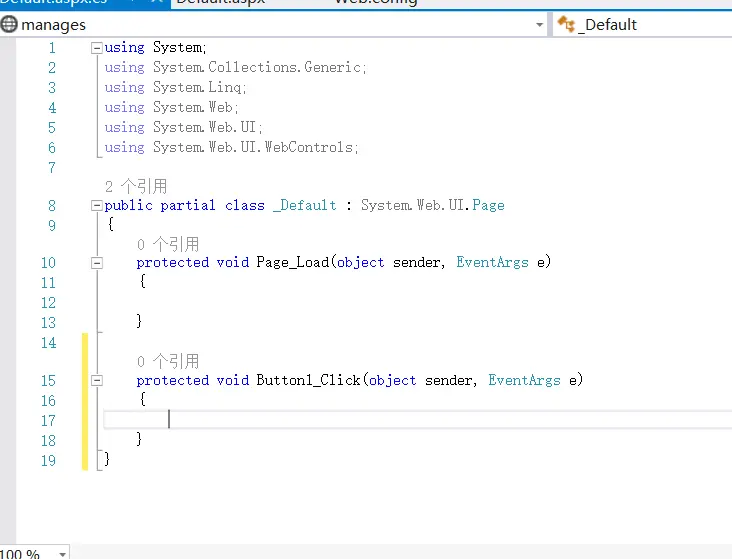Screen dimensions: 732x559
Task: Click the 'partial' keyword in line 8
Action: (x=188, y=205)
